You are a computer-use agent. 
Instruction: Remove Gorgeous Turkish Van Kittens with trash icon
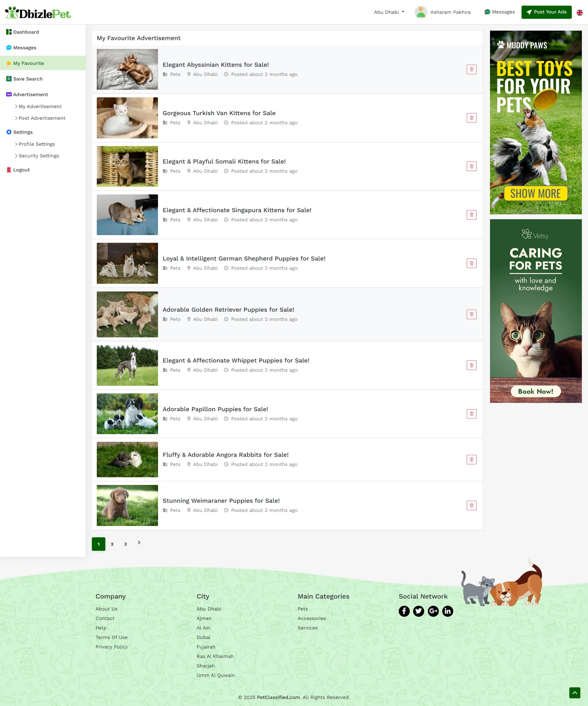pos(471,118)
